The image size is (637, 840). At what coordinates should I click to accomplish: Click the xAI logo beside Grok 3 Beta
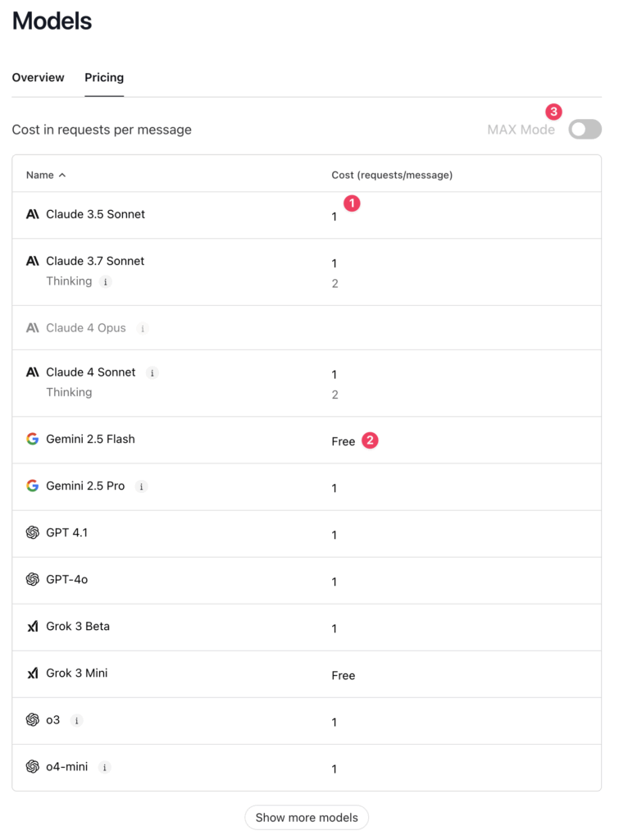tap(33, 626)
